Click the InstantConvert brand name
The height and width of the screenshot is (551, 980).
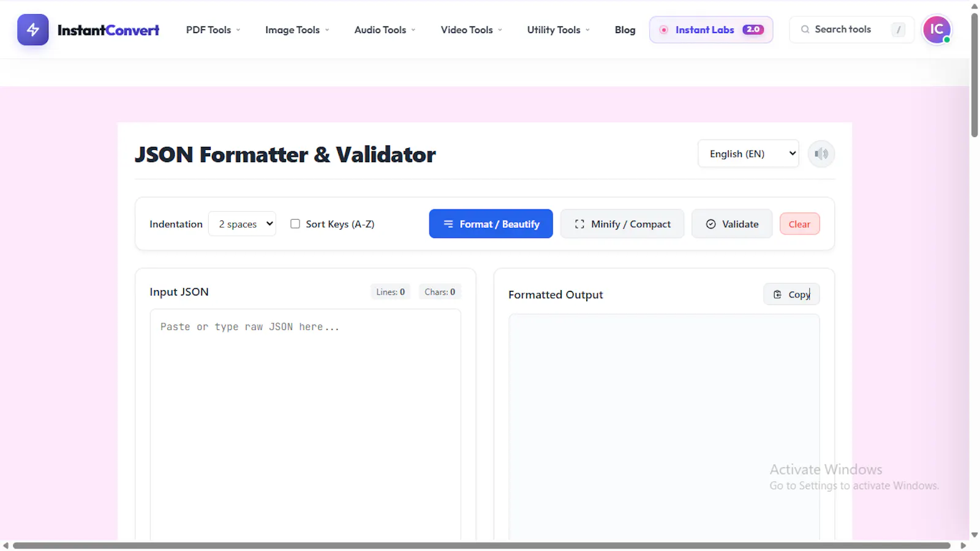click(x=108, y=30)
